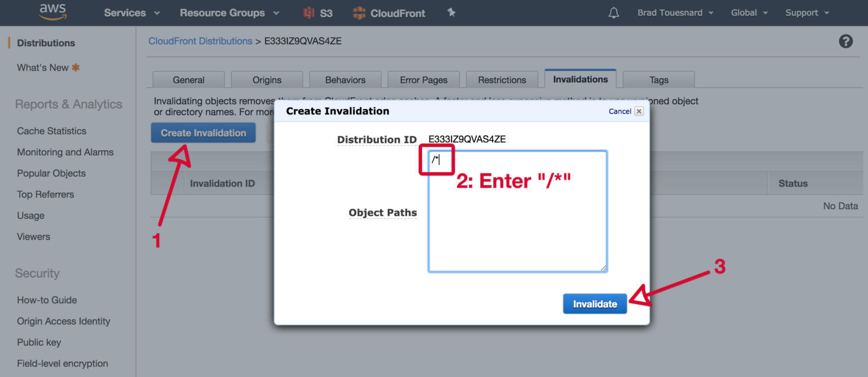This screenshot has height=377, width=868.
Task: Switch to the Origins tab
Action: coord(267,80)
